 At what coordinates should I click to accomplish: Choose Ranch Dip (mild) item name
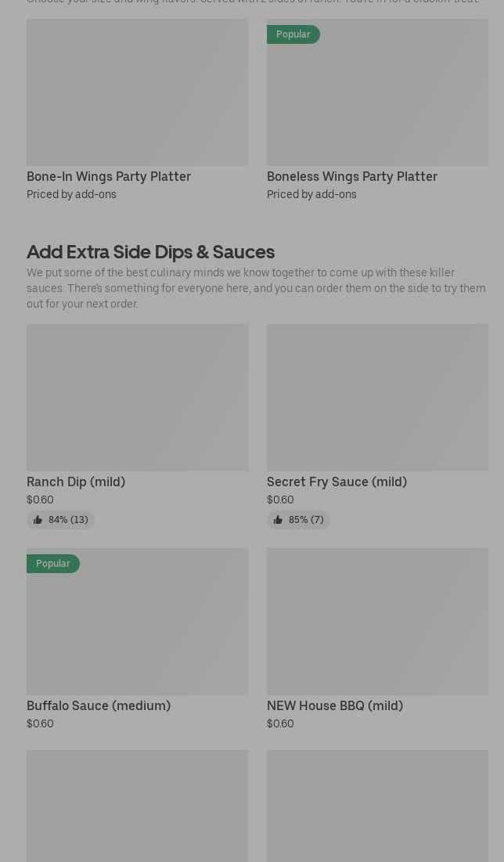tap(76, 481)
